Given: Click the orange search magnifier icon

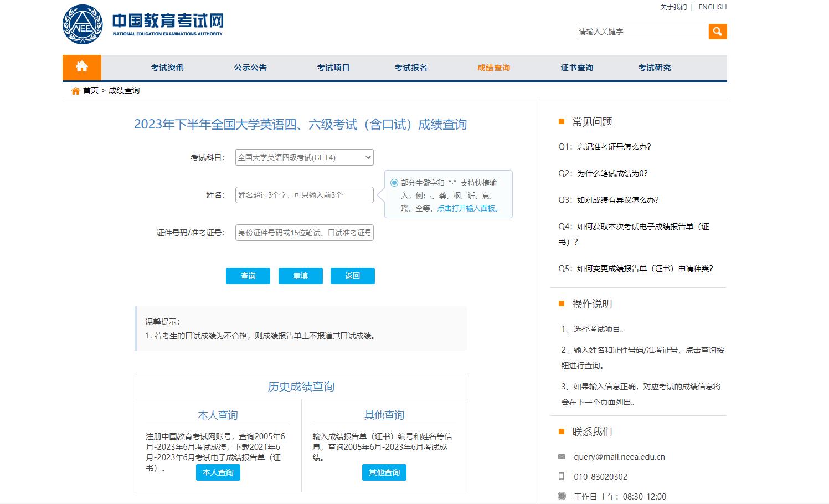Looking at the screenshot, I should 717,32.
